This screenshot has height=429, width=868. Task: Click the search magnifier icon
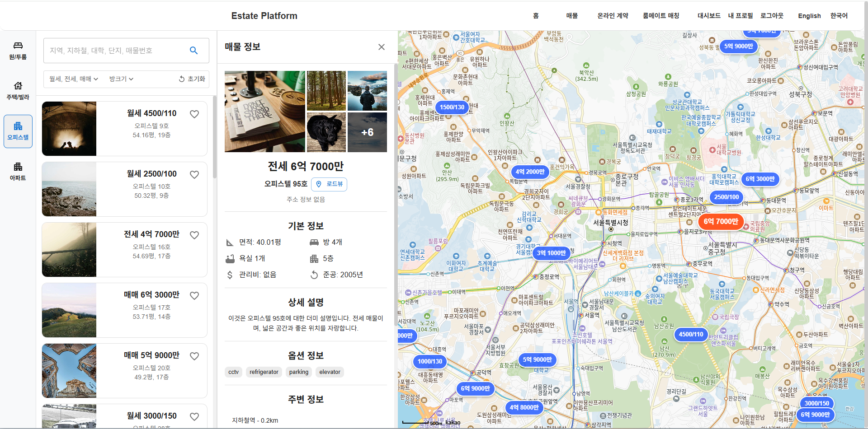[x=194, y=51]
